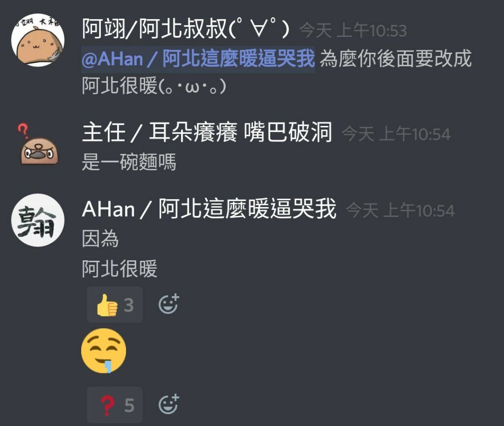Screen dimensions: 504x426
Task: Select the message 是一碗麵嗎
Action: point(129,162)
